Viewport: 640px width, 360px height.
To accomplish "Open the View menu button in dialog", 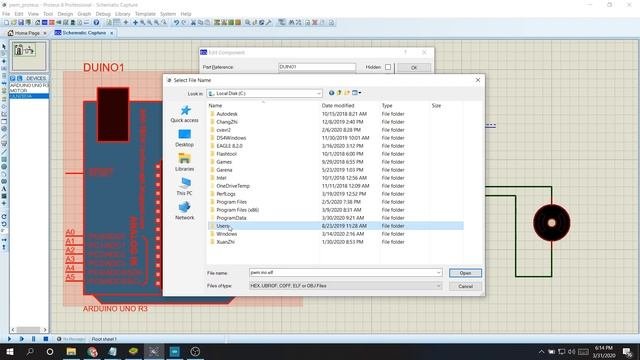I will pyautogui.click(x=356, y=93).
